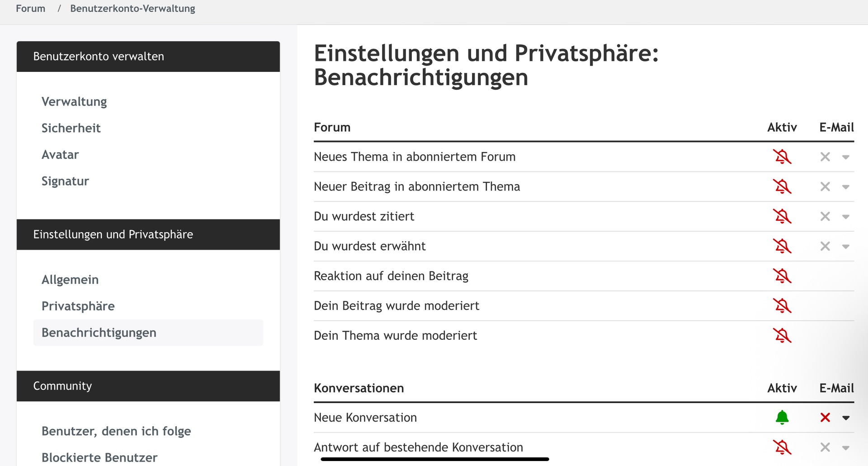Image resolution: width=868 pixels, height=466 pixels.
Task: Click bell for Dein Thema wurde moderiert
Action: (782, 336)
